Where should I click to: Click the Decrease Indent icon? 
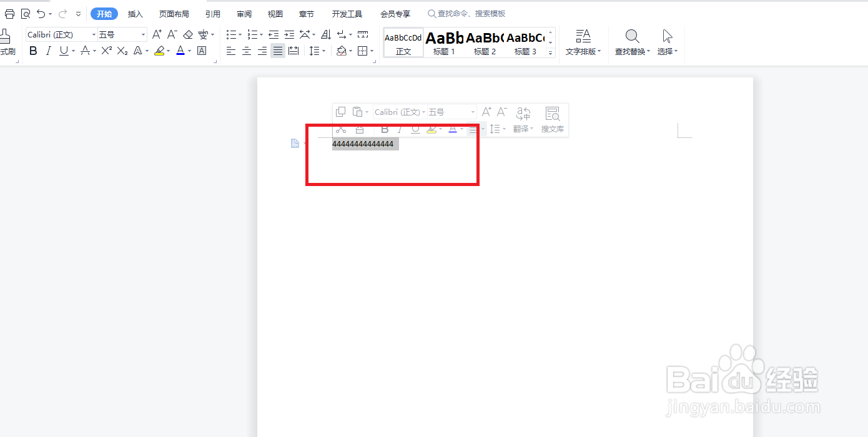pyautogui.click(x=274, y=34)
